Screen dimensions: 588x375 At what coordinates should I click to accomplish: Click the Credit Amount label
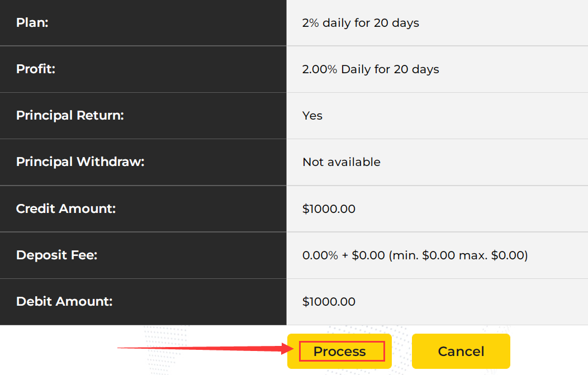[x=66, y=208]
